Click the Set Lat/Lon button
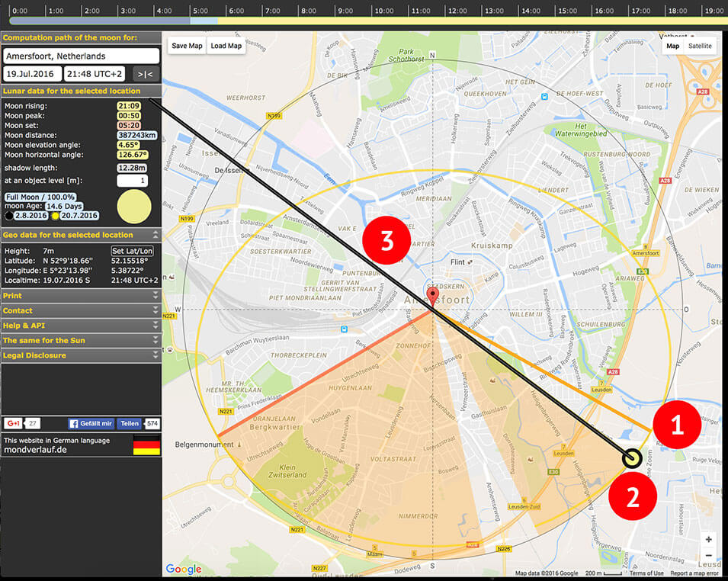 (133, 251)
